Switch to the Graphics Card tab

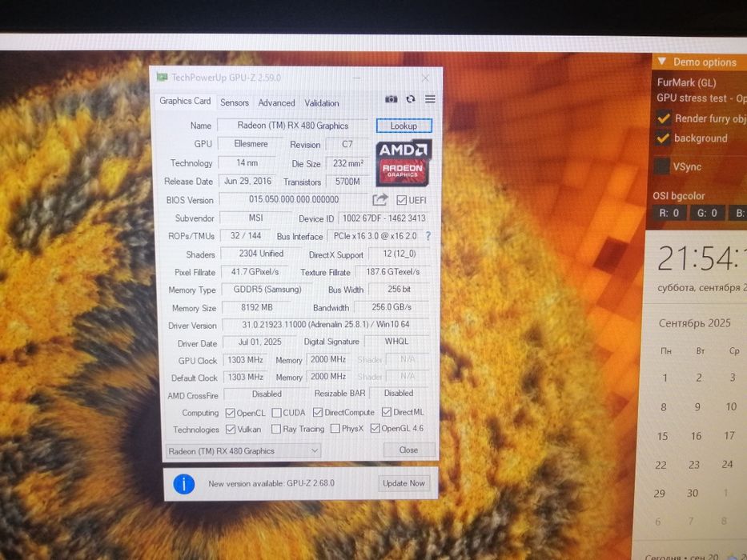pyautogui.click(x=185, y=101)
